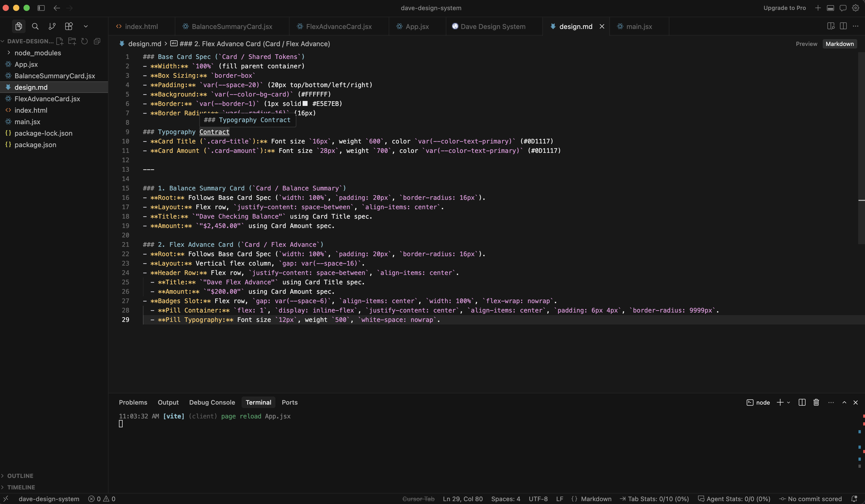This screenshot has height=504, width=865.
Task: Open the Explorer view icon
Action: click(x=19, y=26)
